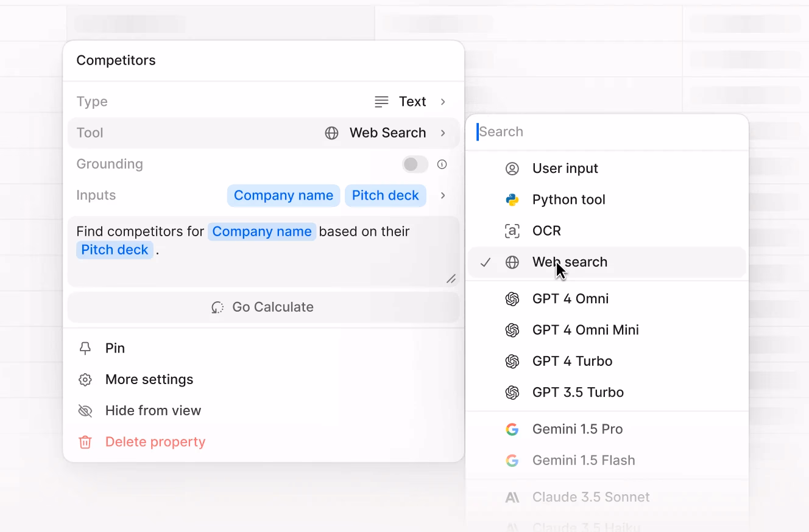Click the OCR bracket icon
Screen dimensions: 809x532
pos(512,231)
